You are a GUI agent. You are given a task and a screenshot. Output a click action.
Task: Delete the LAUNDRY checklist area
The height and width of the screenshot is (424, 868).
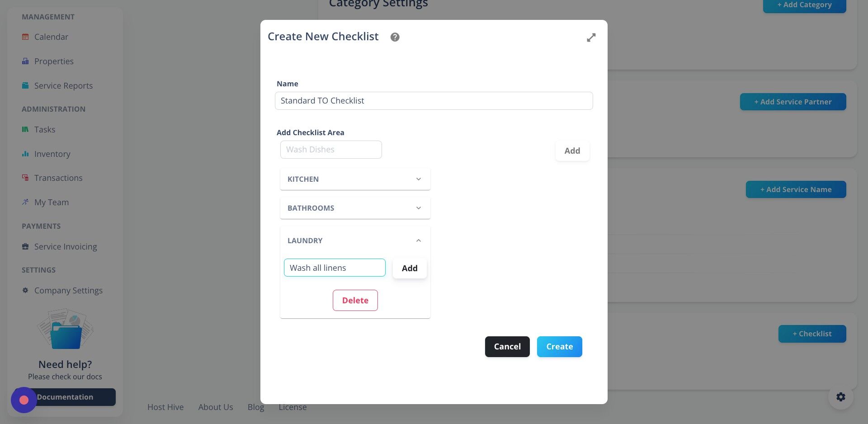pos(355,300)
